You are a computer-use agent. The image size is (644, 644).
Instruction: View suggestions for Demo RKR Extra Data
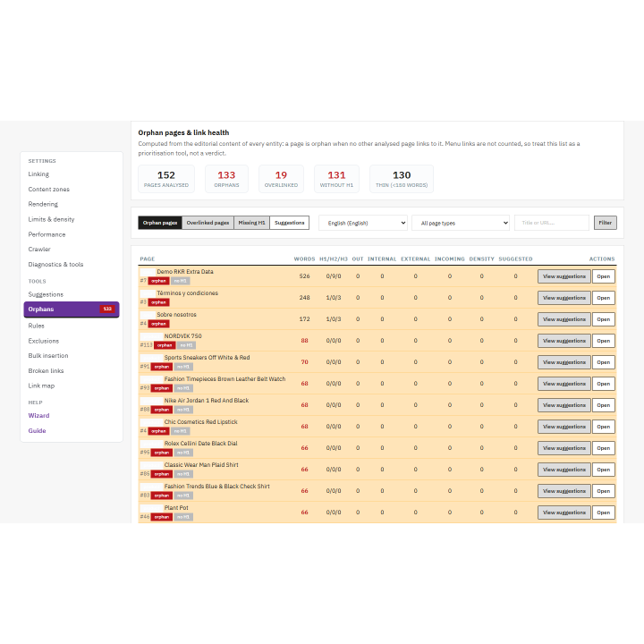[563, 276]
